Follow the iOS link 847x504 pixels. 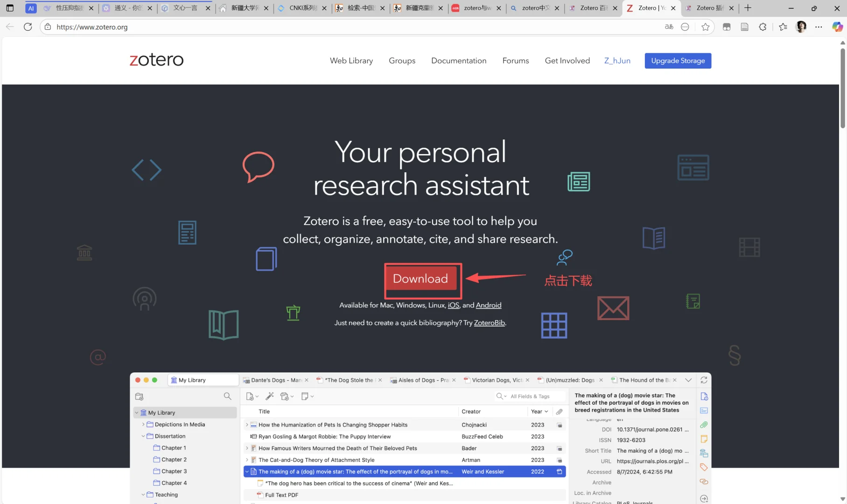[x=454, y=305]
